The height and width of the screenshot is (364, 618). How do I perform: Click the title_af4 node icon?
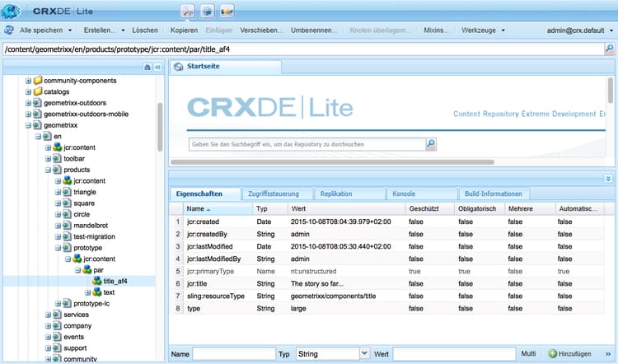pos(97,281)
